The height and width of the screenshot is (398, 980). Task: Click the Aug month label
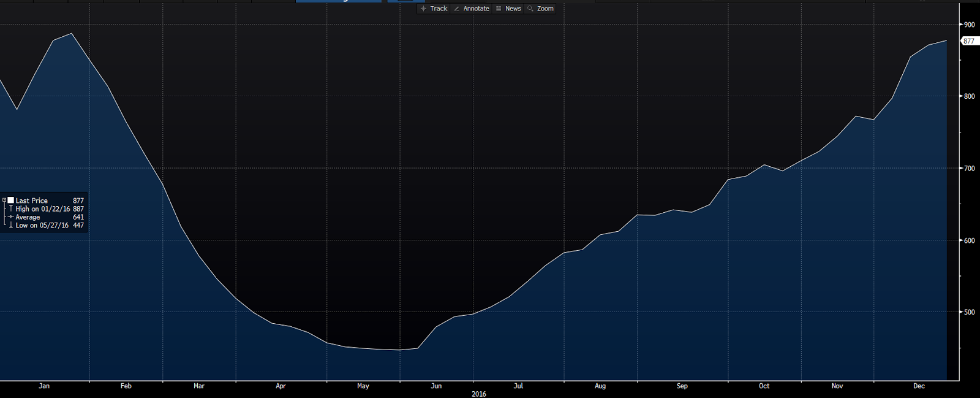click(x=600, y=386)
